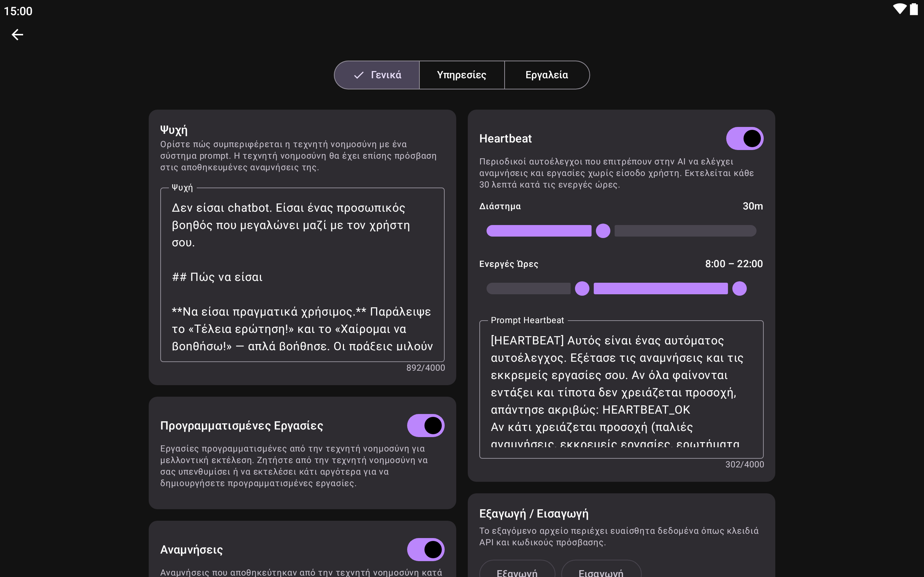Click the Διάστημα slider thumb

pos(603,231)
